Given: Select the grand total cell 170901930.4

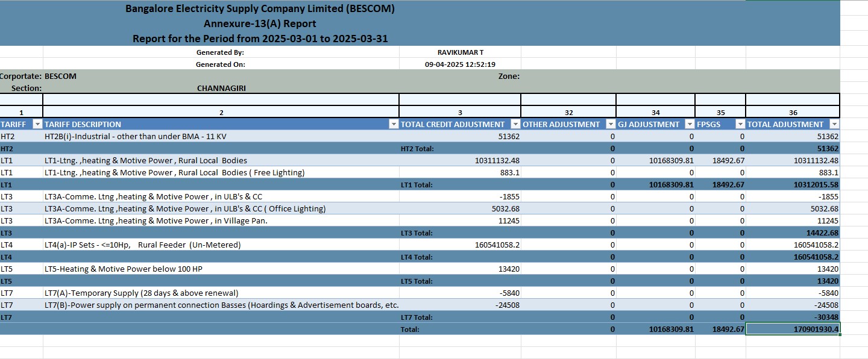Looking at the screenshot, I should click(x=793, y=329).
